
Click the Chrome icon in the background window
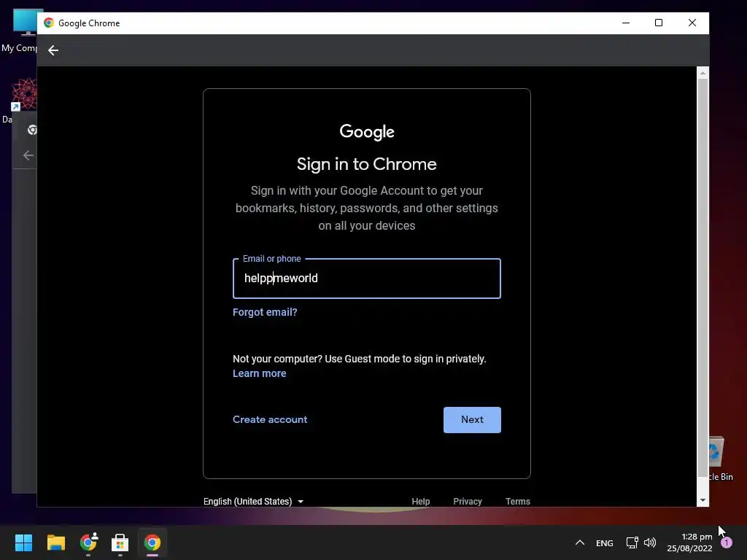(32, 130)
